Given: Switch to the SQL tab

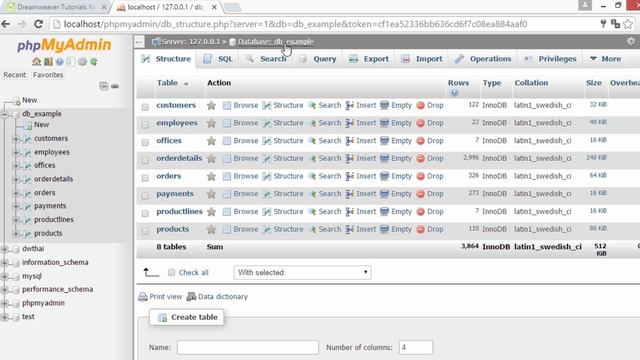Looking at the screenshot, I should point(218,59).
